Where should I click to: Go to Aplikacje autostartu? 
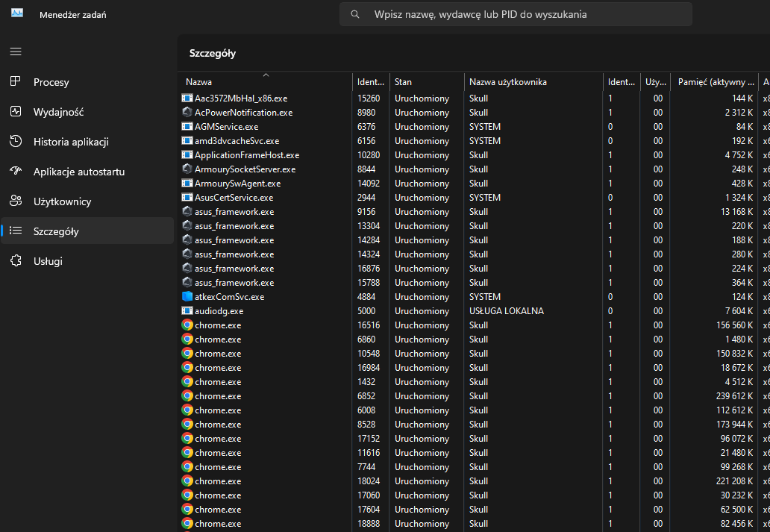87,172
